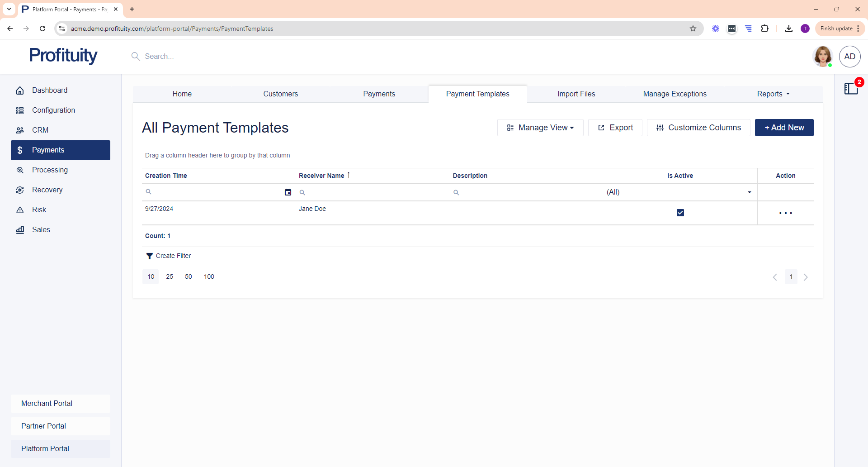This screenshot has width=868, height=467.
Task: Switch to the Import Files tab
Action: coord(576,94)
